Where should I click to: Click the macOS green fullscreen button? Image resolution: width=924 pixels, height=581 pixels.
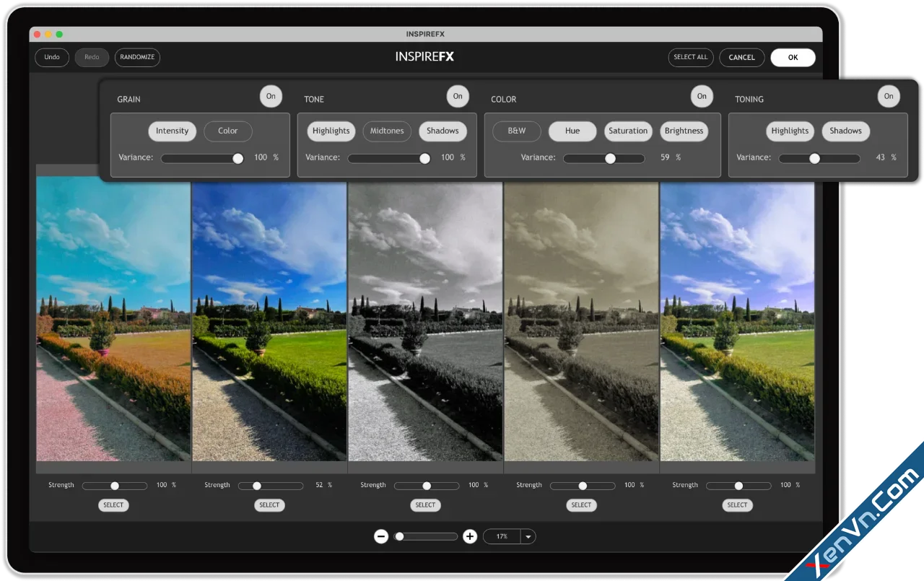click(x=59, y=34)
